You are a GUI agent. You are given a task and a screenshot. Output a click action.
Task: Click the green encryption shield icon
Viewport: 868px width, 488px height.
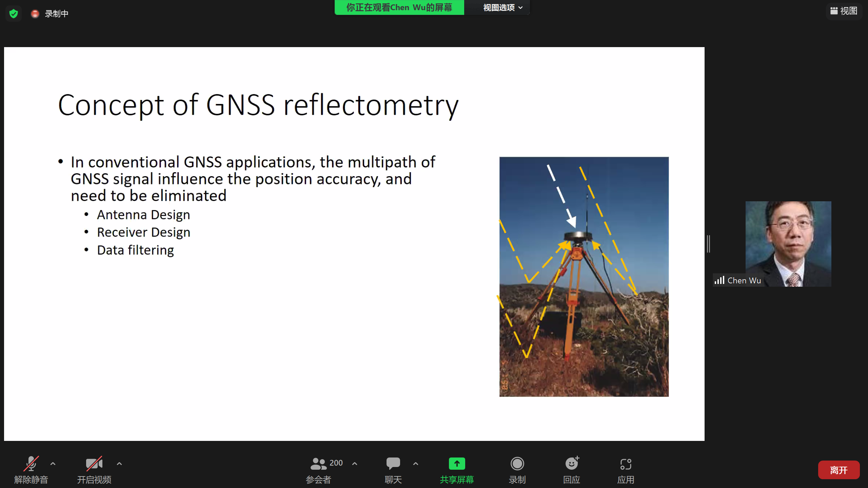[x=14, y=14]
